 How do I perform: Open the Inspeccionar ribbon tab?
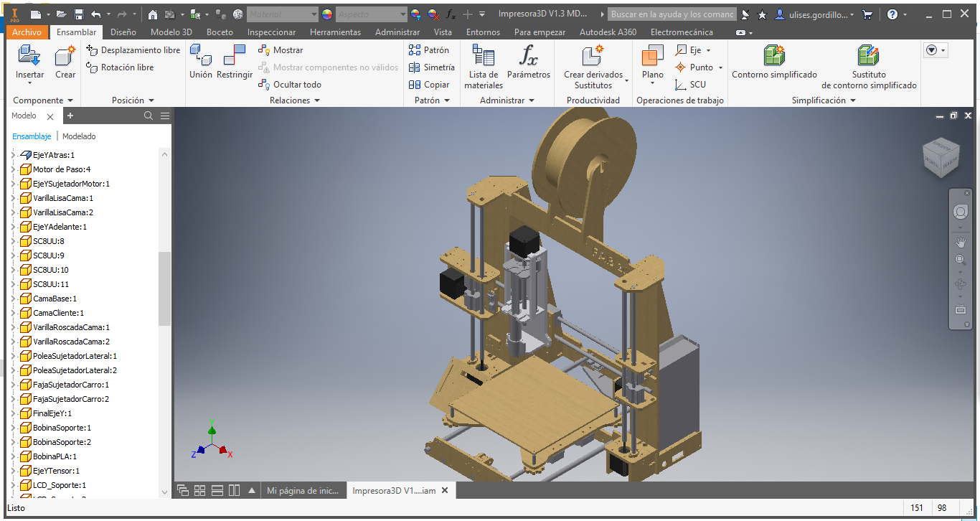(271, 32)
